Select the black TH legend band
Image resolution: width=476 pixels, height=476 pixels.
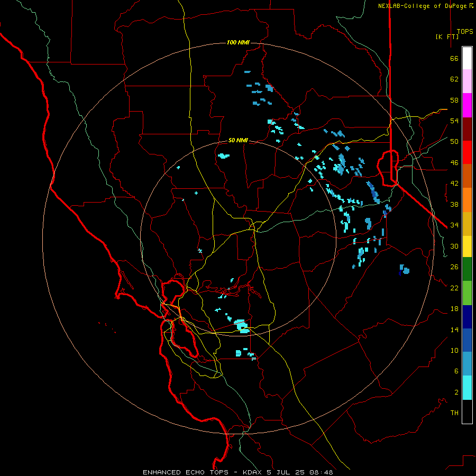pos(467,411)
